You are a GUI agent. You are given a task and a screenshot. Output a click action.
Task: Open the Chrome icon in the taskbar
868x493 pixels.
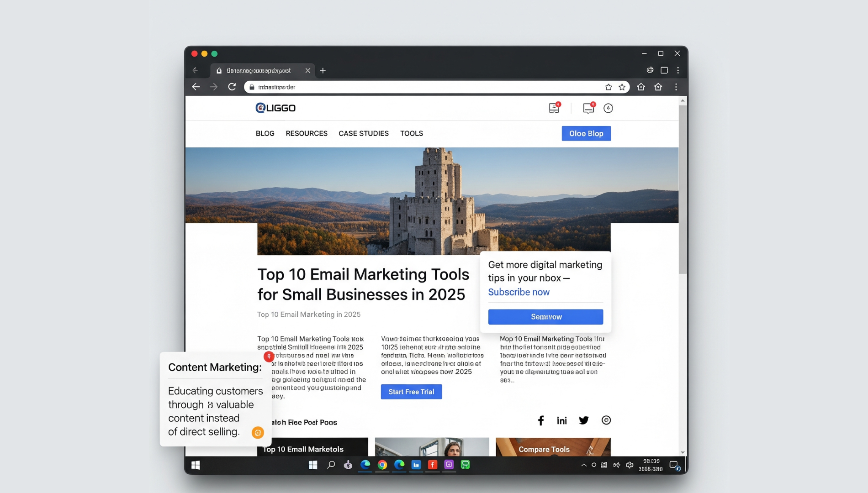pos(382,465)
